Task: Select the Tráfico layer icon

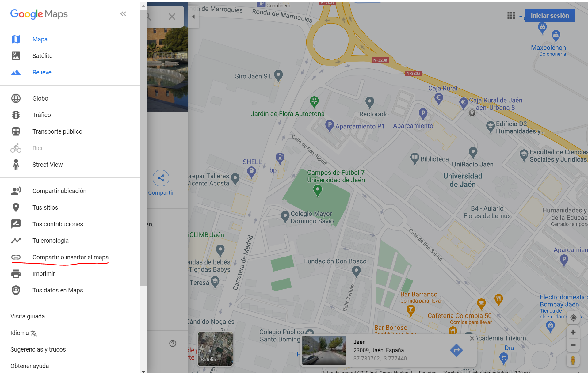Action: [16, 115]
